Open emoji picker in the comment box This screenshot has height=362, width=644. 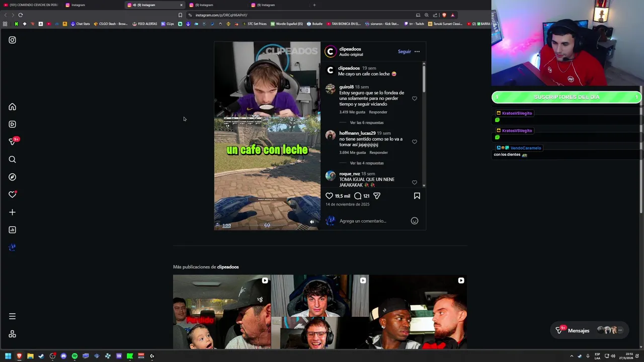(415, 221)
